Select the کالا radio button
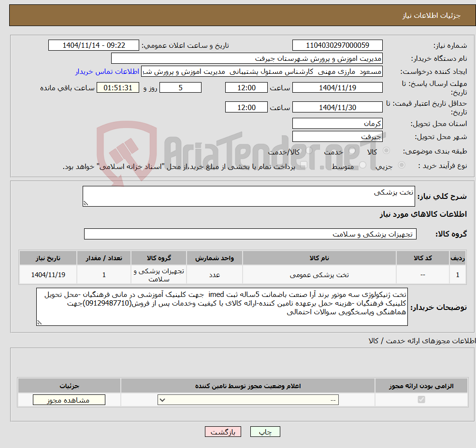Image resolution: width=476 pixels, height=448 pixels. [387, 151]
